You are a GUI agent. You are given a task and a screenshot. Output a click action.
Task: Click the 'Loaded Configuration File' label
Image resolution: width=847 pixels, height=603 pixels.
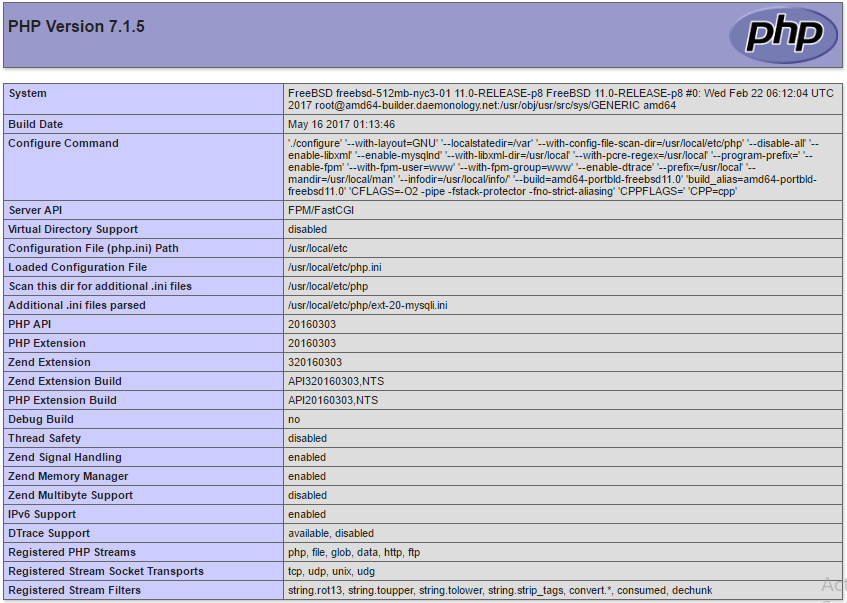tap(77, 267)
